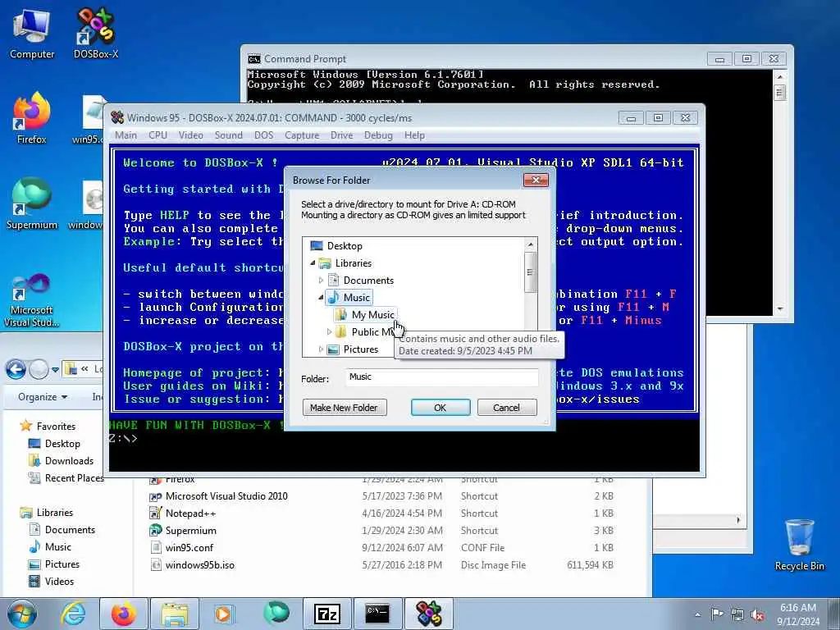Image resolution: width=840 pixels, height=630 pixels.
Task: Click the Make New Folder button
Action: [x=345, y=408]
